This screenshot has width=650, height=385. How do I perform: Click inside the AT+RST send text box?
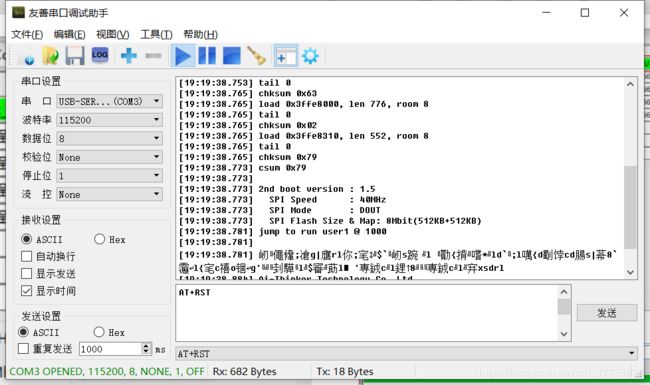367,313
